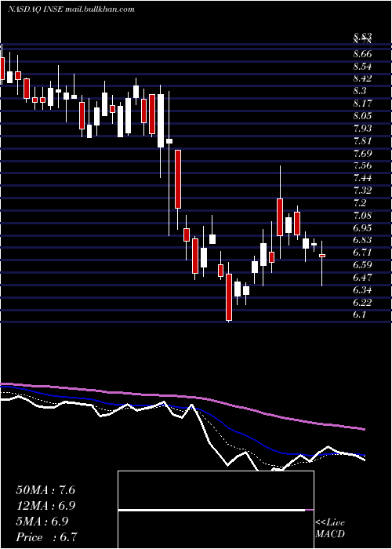392x549 pixels.
Task: Select the 6.22 price axis label
Action: point(362,302)
